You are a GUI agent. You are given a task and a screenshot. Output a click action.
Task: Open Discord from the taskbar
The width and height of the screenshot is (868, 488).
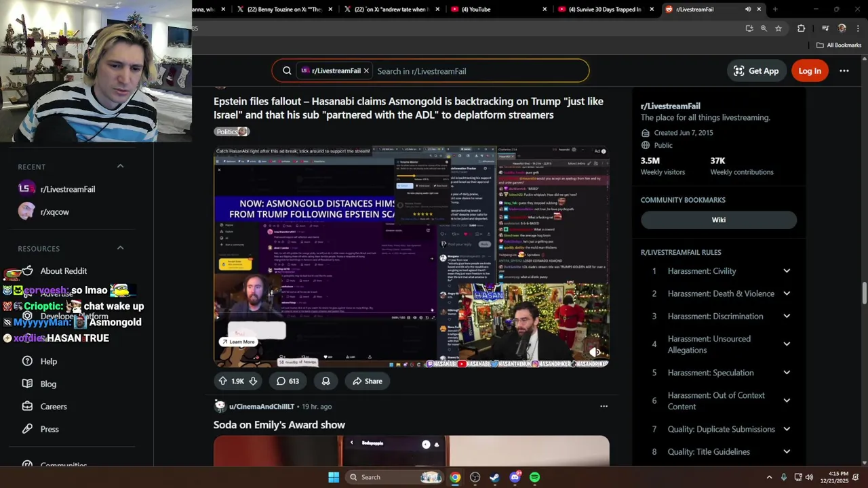point(515,477)
